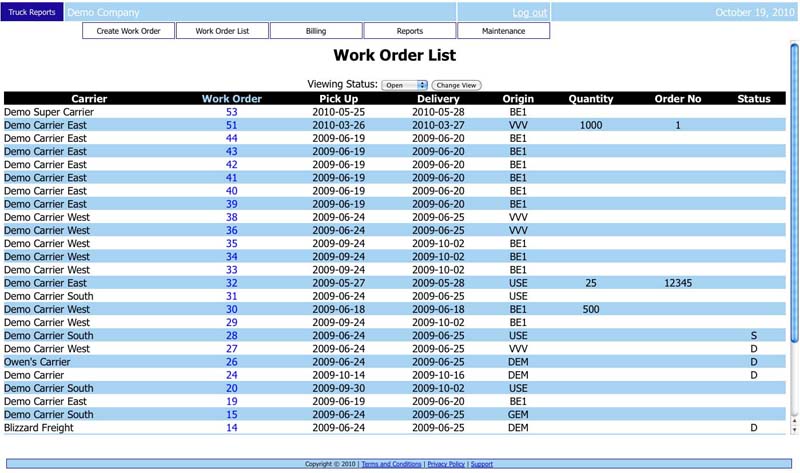Viewport: 800px width, 473px height.
Task: Open work order number 53
Action: tap(232, 112)
